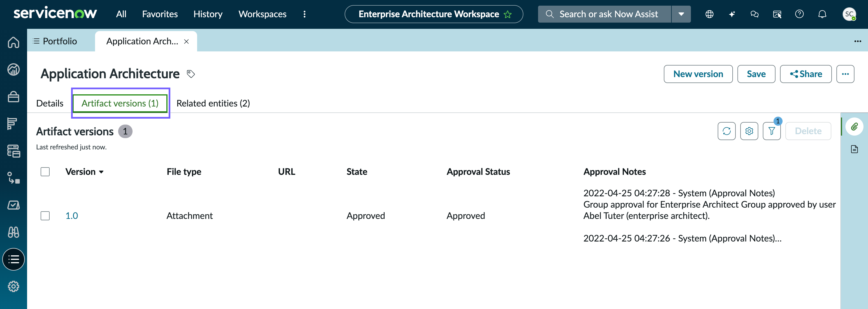Click the Share button
The height and width of the screenshot is (309, 868).
click(806, 74)
